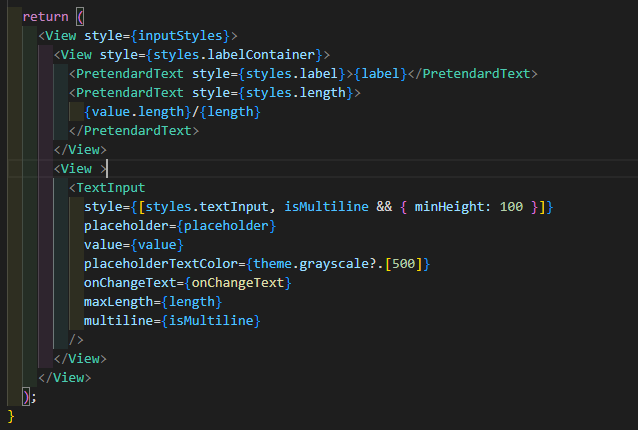Click the 'isMultiline' before the && operator

(x=326, y=207)
